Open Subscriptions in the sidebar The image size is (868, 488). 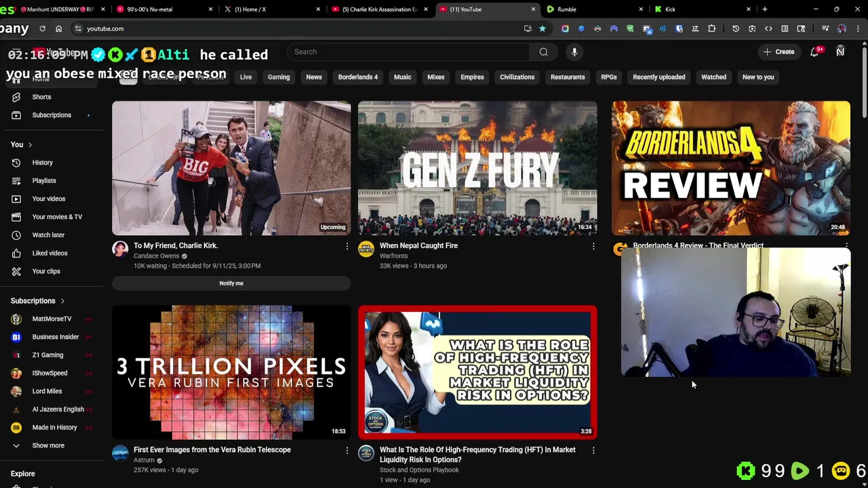[52, 115]
